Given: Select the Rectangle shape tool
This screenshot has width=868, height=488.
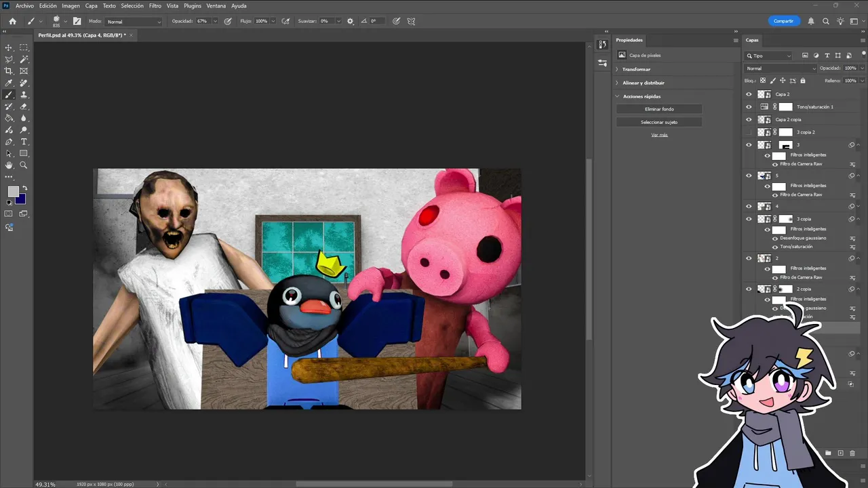Looking at the screenshot, I should coord(24,153).
